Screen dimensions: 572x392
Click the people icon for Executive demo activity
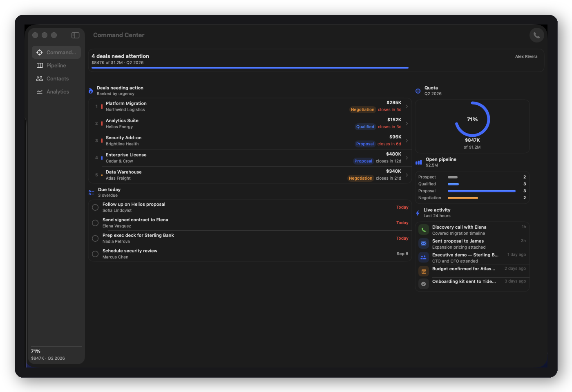[424, 257]
